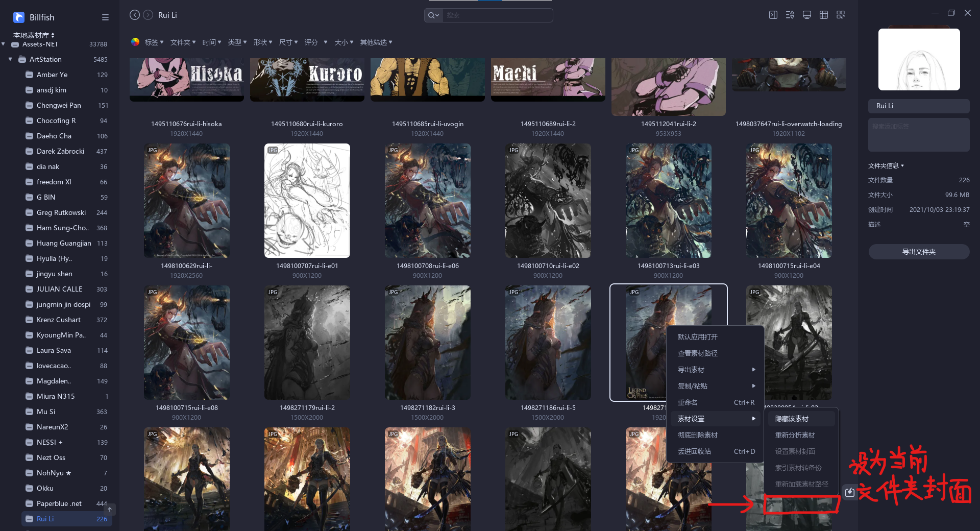Screen dimensions: 980x531
Task: Open the Paperblue .net folder
Action: [67, 503]
